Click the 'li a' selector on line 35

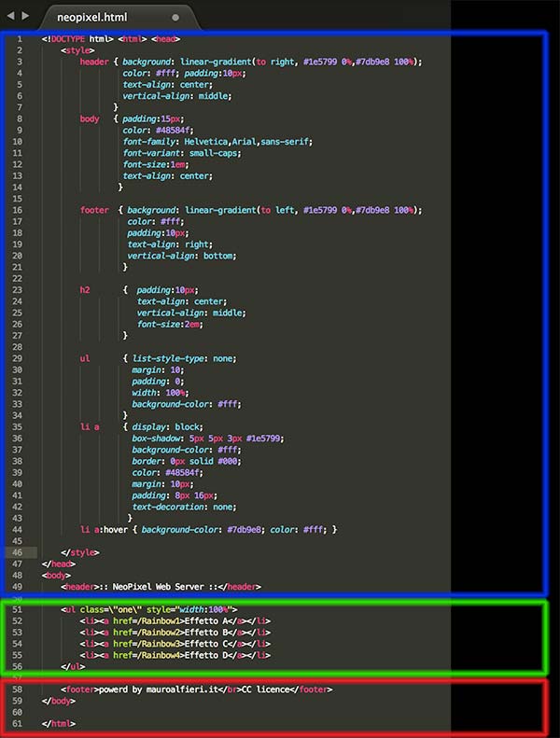click(x=90, y=427)
